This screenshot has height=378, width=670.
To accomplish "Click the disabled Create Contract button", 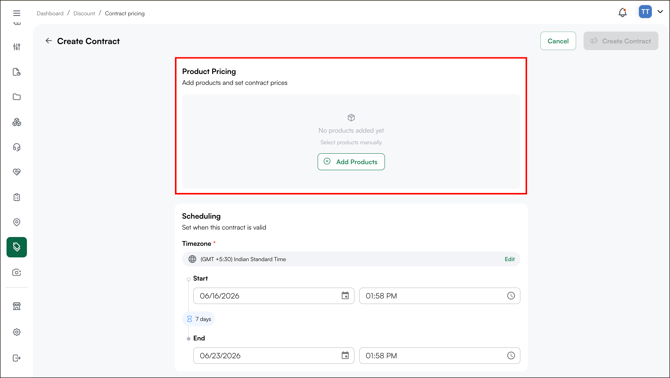I will pos(621,41).
